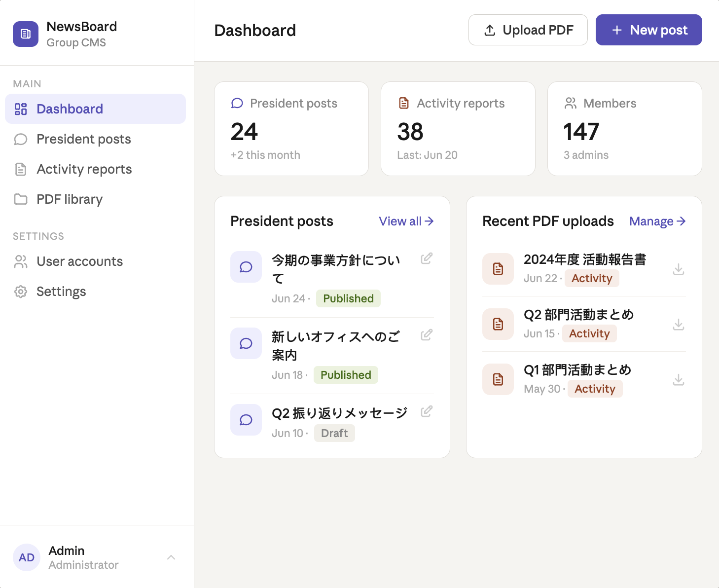The image size is (719, 588).
Task: Click people icon in Members card
Action: point(571,103)
